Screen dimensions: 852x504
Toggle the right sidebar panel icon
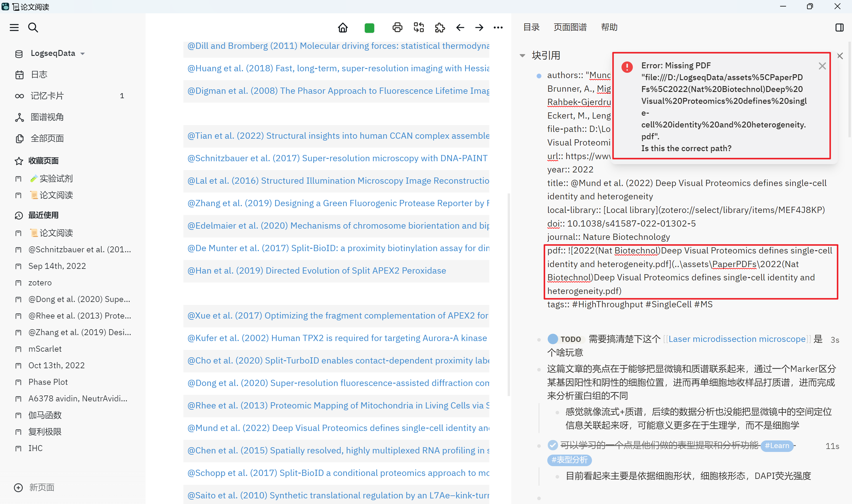840,28
